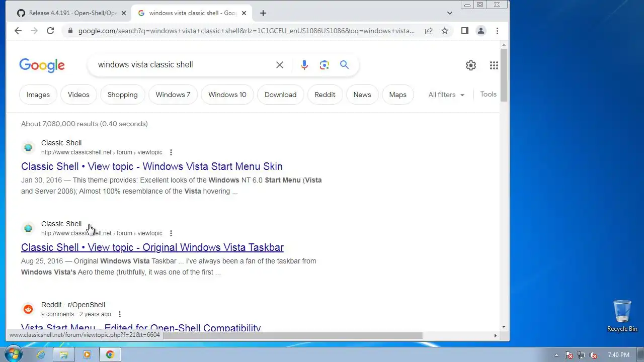Open the Windows Vista Start Menu Skin result

(152, 166)
